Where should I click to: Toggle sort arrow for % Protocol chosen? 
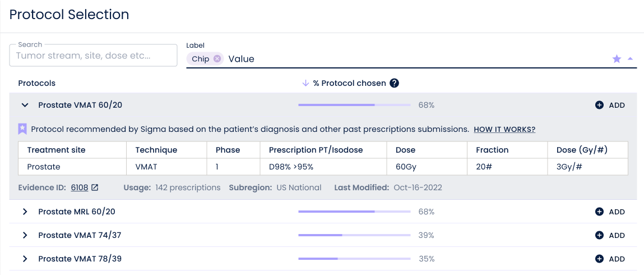coord(305,83)
